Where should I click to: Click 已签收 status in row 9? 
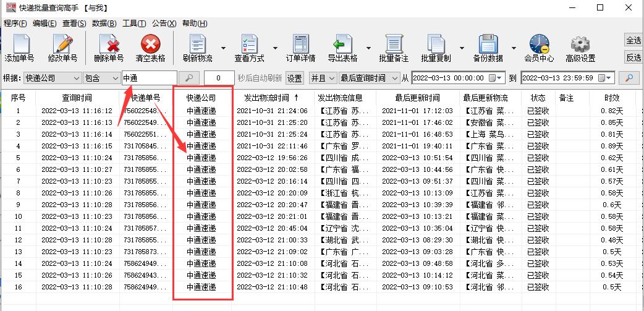(538, 205)
